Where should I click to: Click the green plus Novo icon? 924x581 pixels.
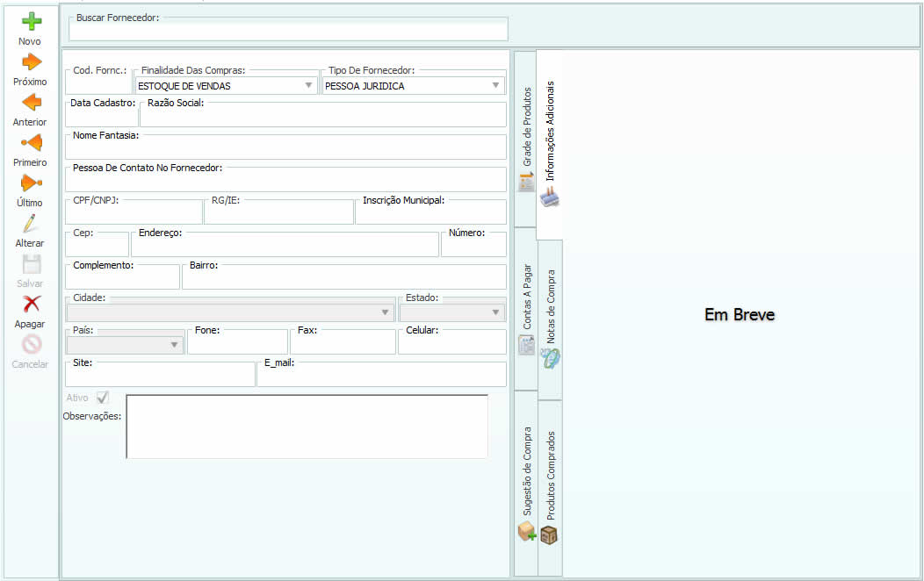click(x=31, y=22)
